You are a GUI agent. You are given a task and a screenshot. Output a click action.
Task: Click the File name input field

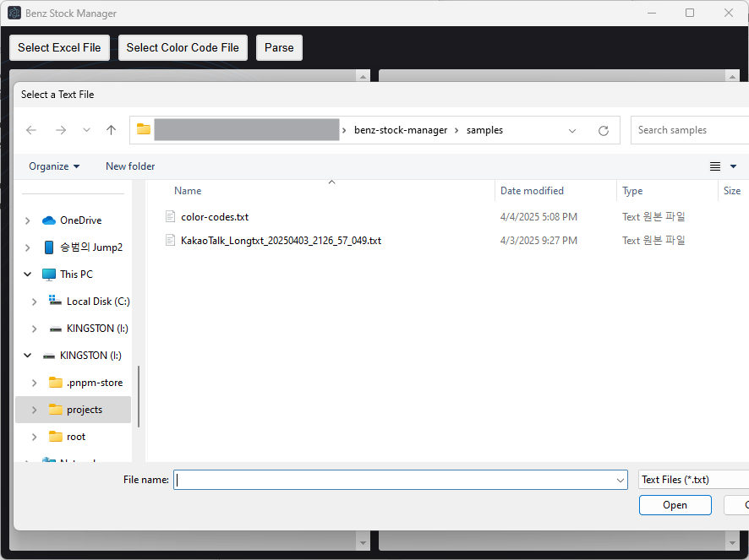click(397, 480)
